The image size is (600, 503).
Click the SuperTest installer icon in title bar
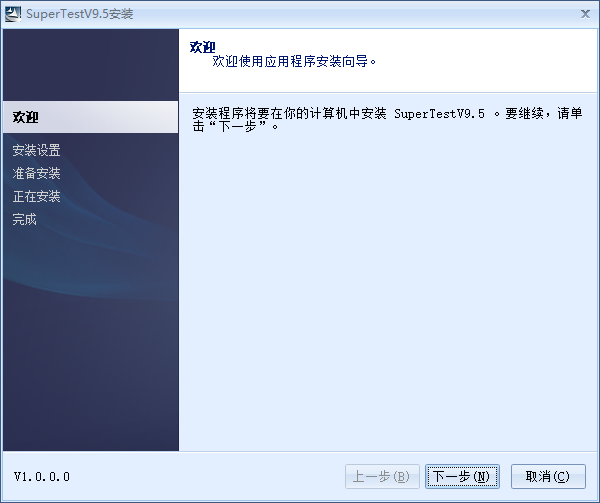tap(13, 13)
